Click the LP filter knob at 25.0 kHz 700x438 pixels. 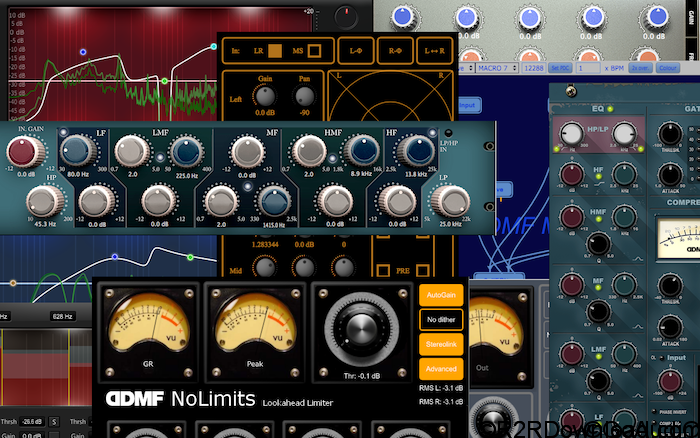[450, 201]
